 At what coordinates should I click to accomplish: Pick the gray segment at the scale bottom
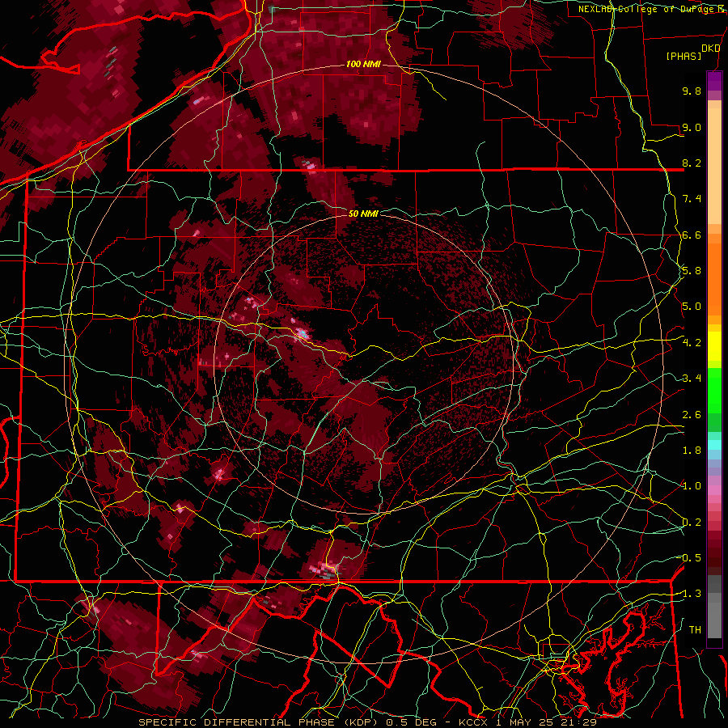click(714, 620)
